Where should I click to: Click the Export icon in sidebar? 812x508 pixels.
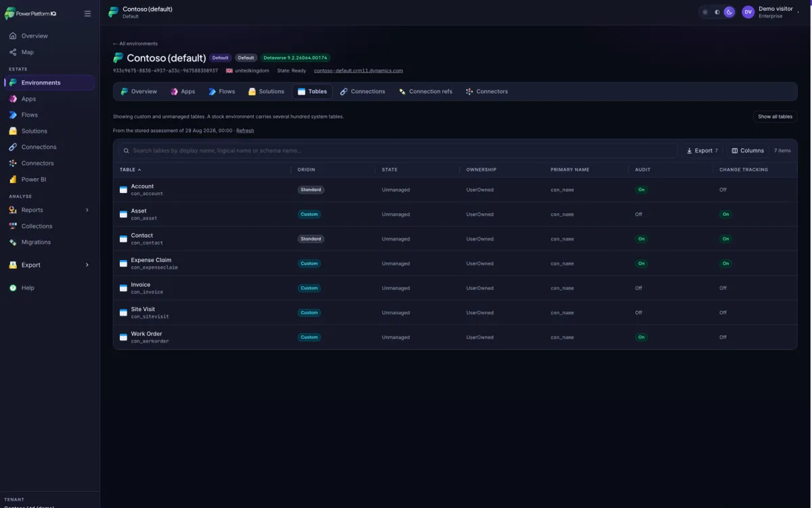pyautogui.click(x=13, y=265)
